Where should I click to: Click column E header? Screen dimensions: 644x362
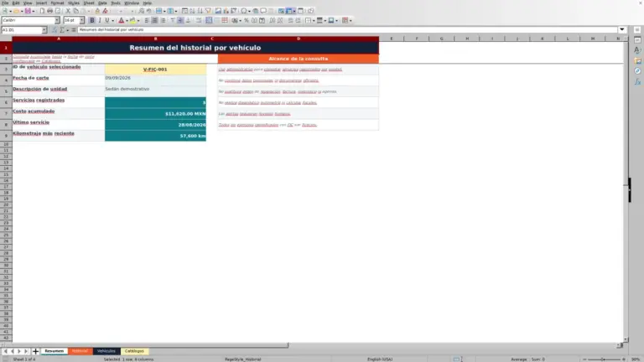[x=392, y=39]
